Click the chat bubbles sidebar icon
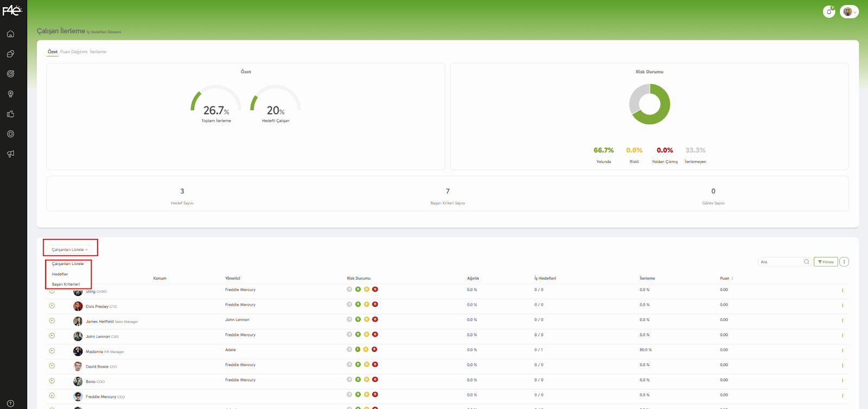This screenshot has width=868, height=409. 10,54
